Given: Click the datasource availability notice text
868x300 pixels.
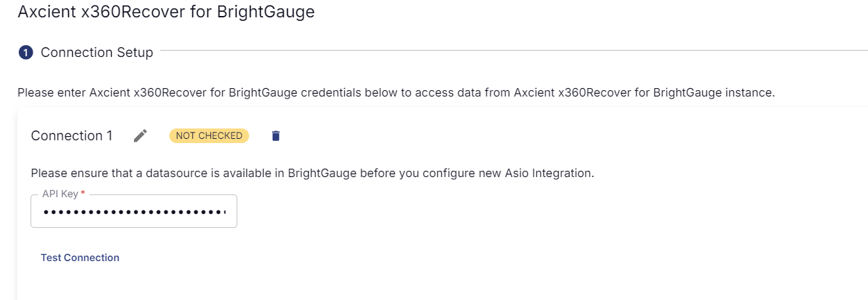Looking at the screenshot, I should click(312, 173).
